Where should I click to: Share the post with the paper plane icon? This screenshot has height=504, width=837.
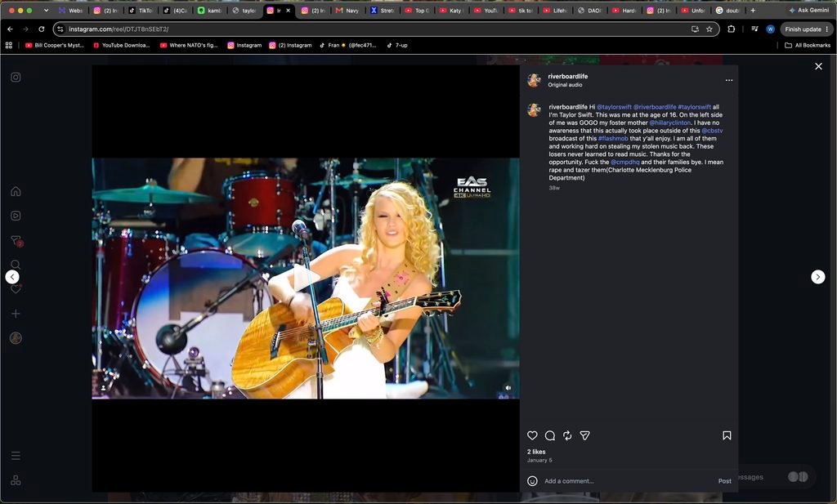pos(585,435)
